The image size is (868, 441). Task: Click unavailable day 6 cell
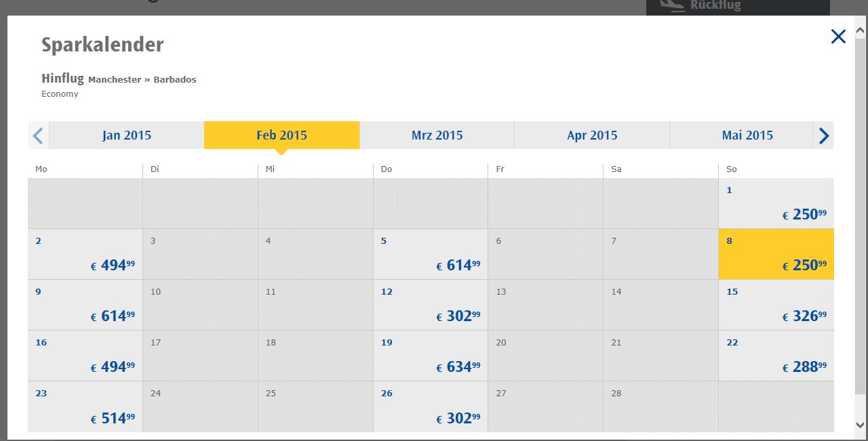(x=546, y=254)
